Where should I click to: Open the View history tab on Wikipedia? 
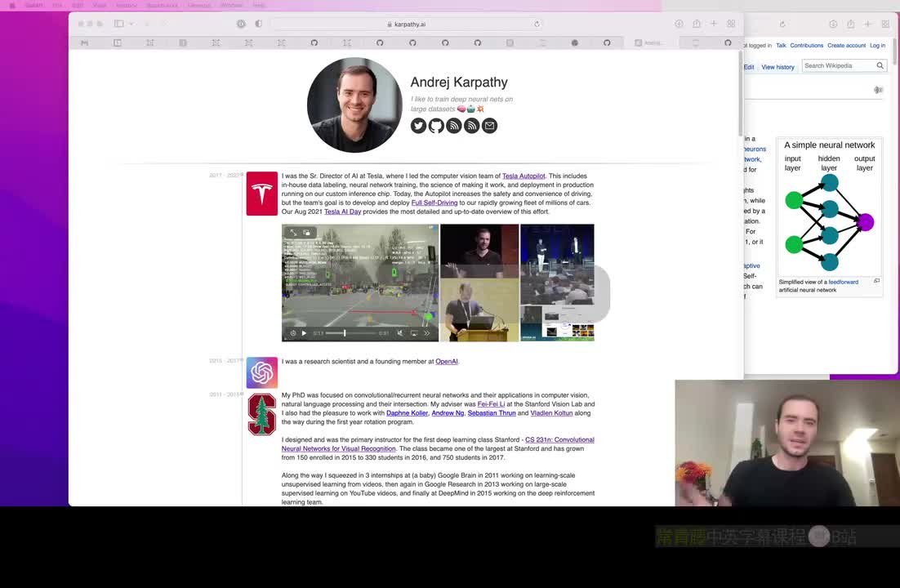(777, 67)
